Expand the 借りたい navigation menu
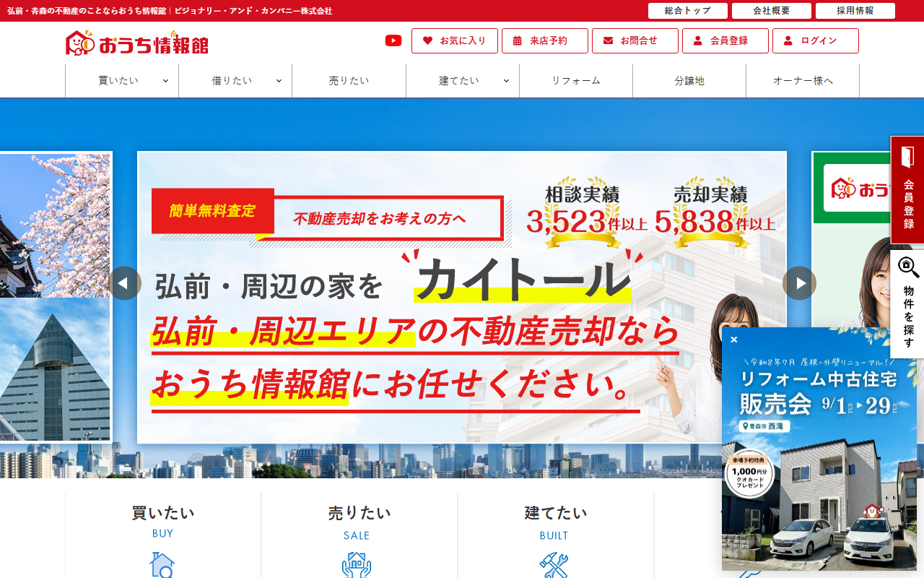 point(235,81)
